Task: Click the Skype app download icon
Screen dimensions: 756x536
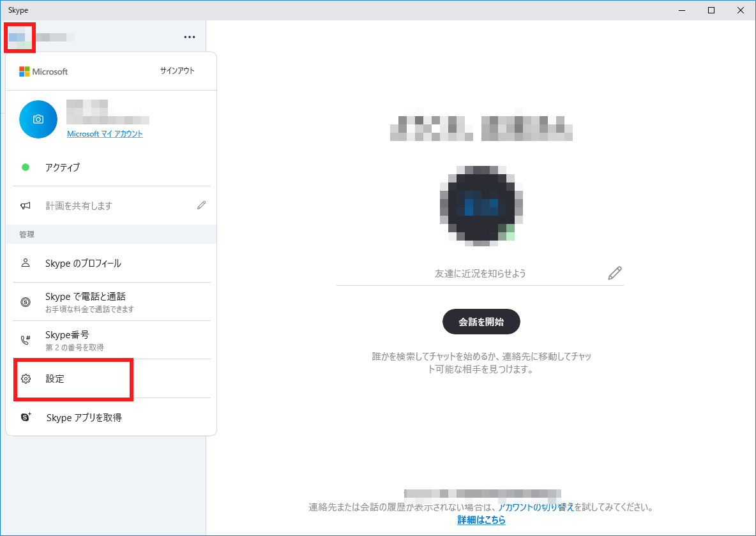Action: (26, 417)
